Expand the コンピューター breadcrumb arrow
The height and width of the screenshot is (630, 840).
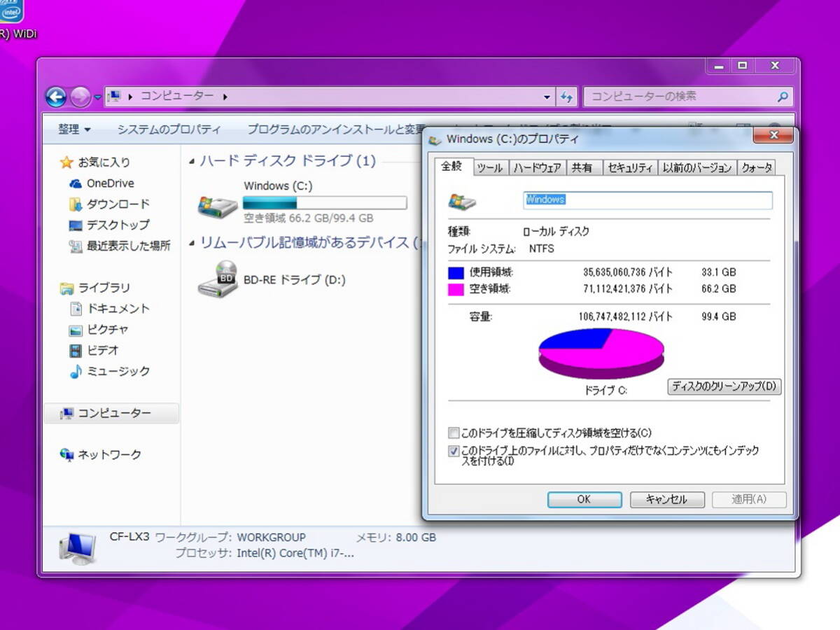click(225, 97)
